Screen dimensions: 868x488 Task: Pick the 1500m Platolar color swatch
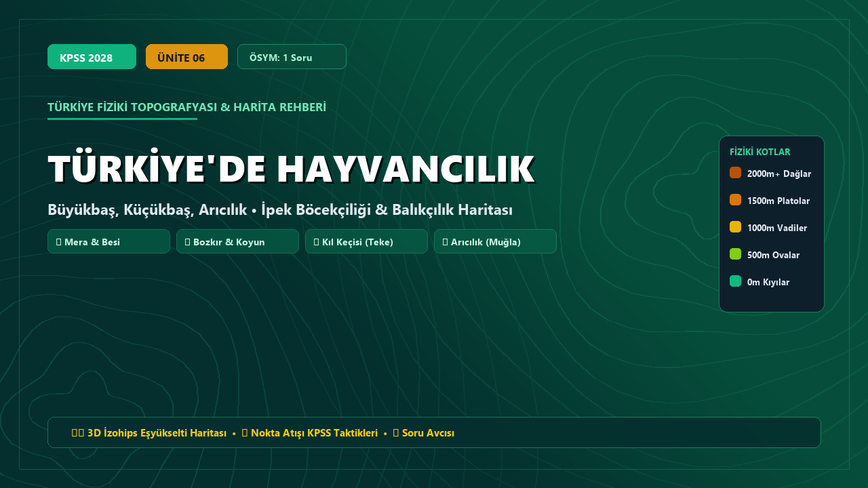pyautogui.click(x=735, y=200)
